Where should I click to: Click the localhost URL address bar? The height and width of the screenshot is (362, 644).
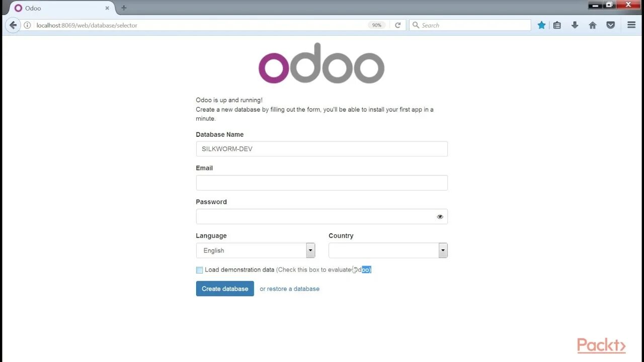click(x=201, y=25)
